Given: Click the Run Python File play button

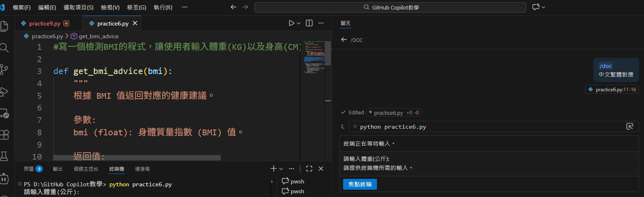Looking at the screenshot, I should [x=291, y=23].
